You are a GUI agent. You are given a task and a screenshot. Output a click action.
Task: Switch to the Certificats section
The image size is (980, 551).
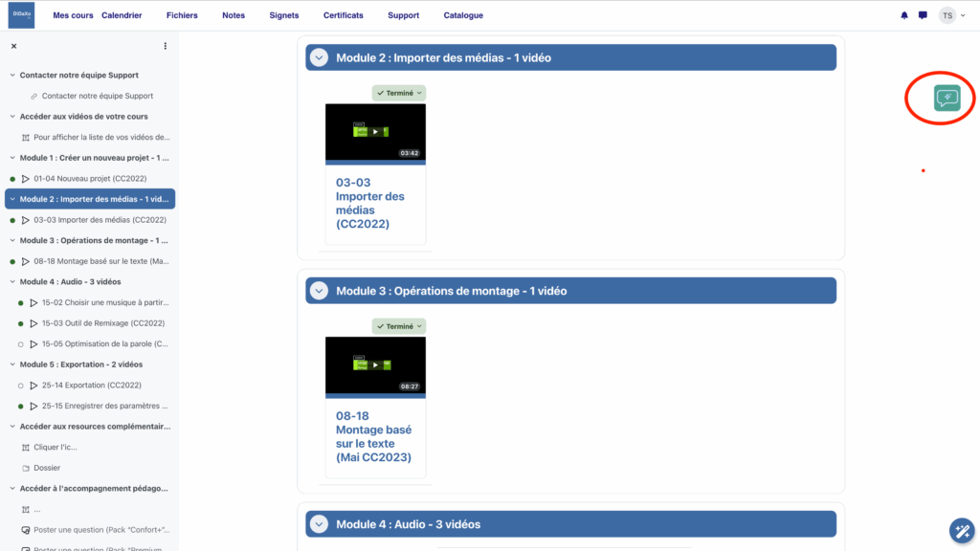343,14
